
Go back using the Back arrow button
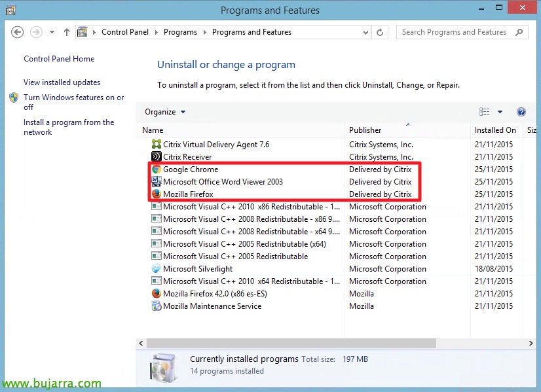(x=17, y=32)
